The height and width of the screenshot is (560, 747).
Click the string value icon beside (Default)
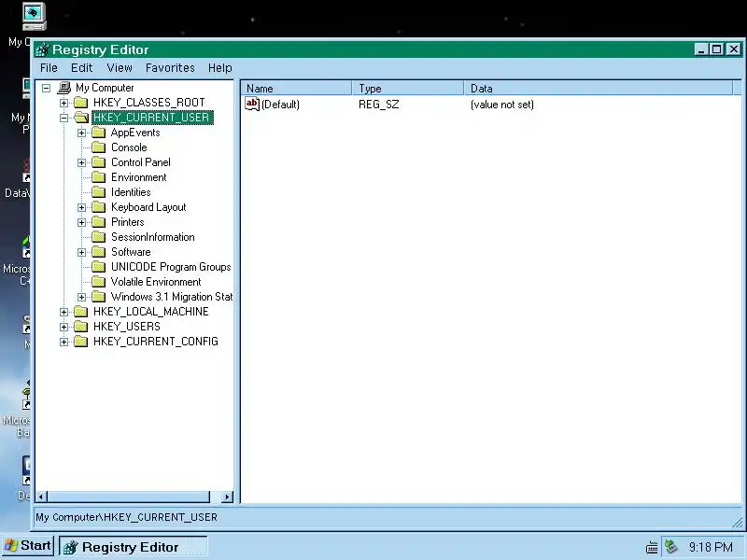252,104
